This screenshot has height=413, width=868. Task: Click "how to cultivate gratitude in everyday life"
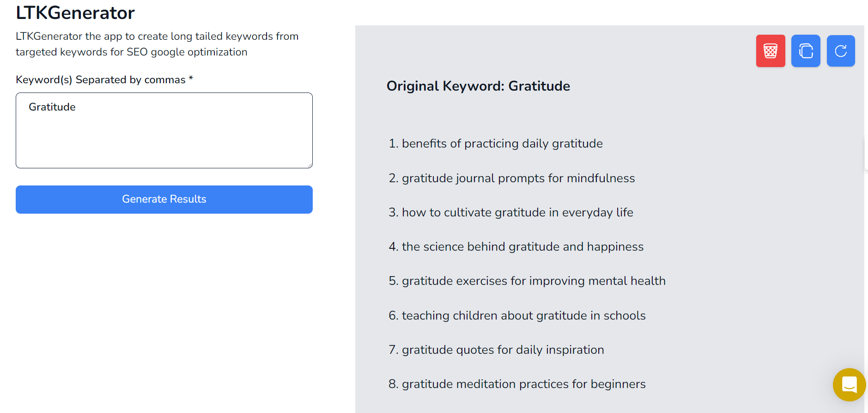[517, 213]
